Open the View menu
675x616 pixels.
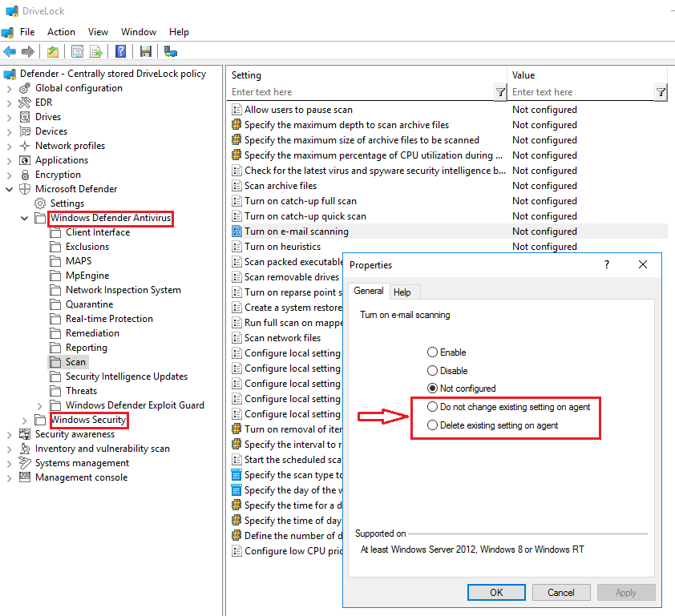point(98,32)
